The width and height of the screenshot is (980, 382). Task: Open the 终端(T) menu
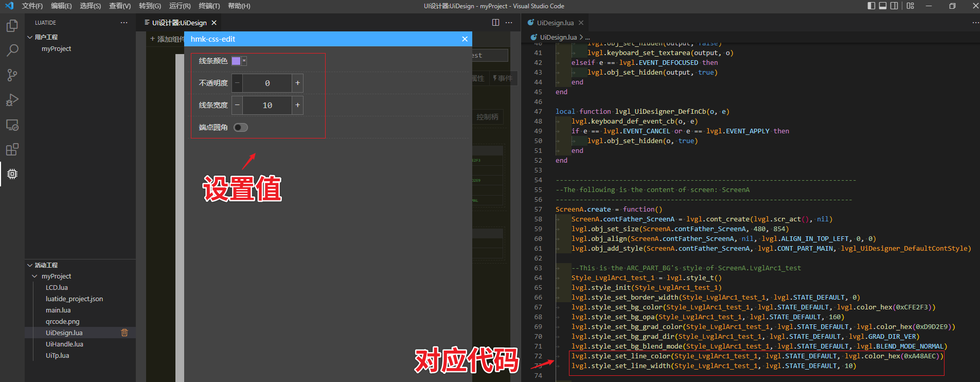pos(209,6)
